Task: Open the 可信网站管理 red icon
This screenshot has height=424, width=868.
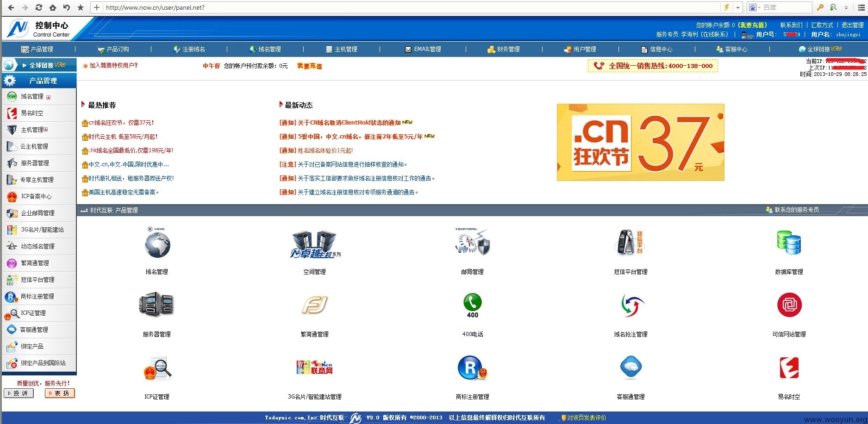Action: (x=789, y=305)
